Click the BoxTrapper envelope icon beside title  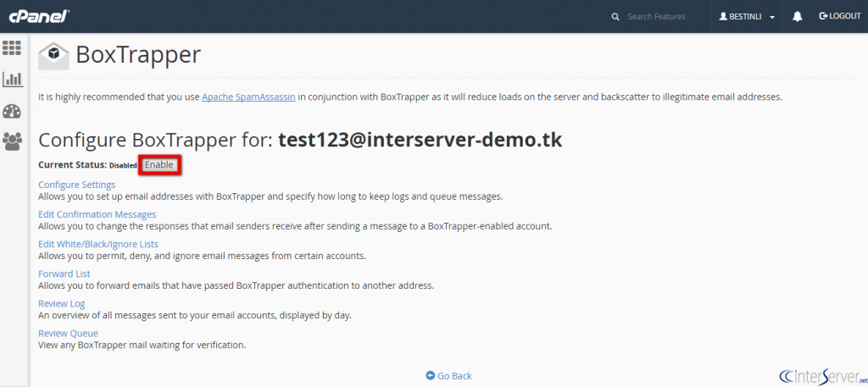point(53,56)
